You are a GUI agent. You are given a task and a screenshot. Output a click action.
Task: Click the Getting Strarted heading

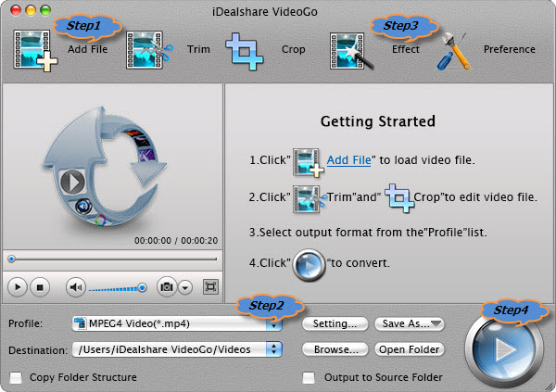tap(378, 121)
